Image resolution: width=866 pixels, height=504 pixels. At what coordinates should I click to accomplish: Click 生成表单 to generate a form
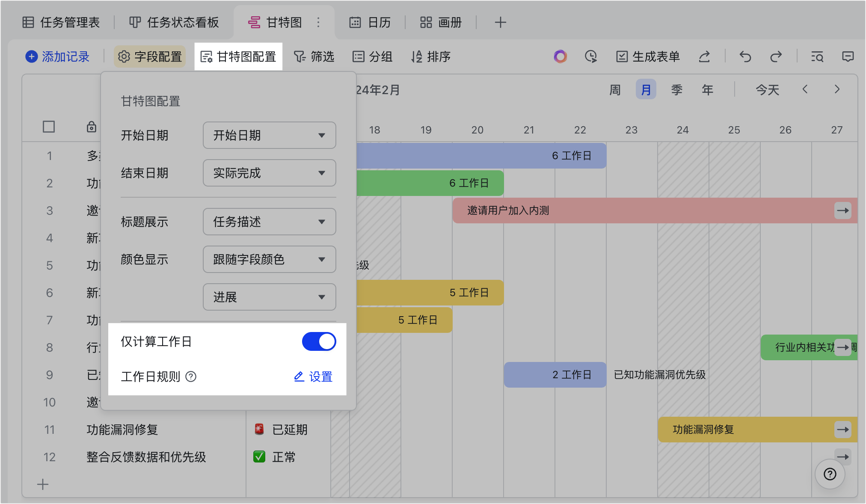coord(648,56)
